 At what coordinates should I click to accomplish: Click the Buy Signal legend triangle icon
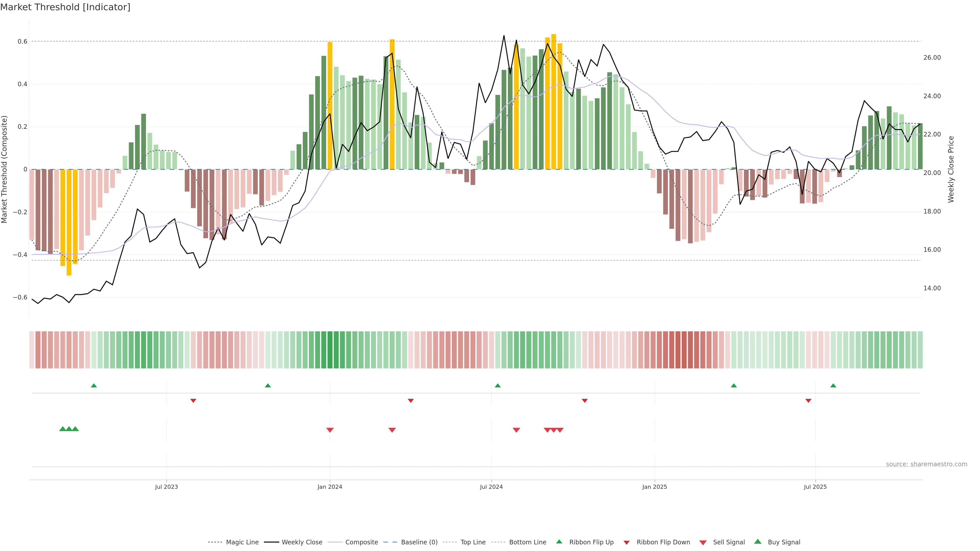(758, 542)
